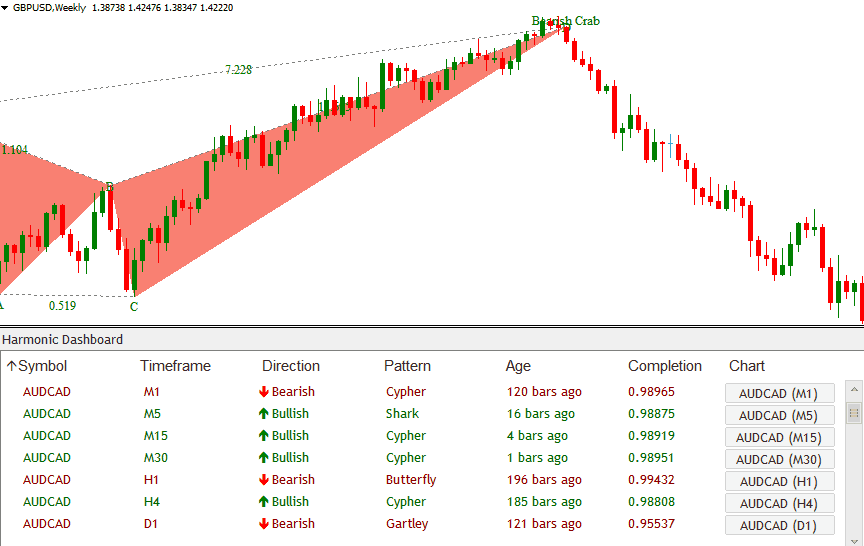Select the Bearish Crab pattern label
864x546 pixels.
[566, 21]
